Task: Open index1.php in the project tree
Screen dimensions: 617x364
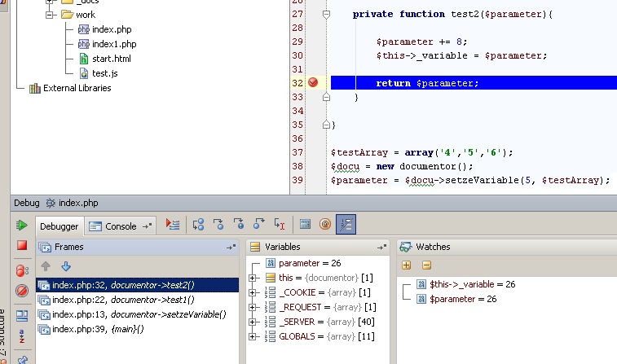Action: [107, 44]
